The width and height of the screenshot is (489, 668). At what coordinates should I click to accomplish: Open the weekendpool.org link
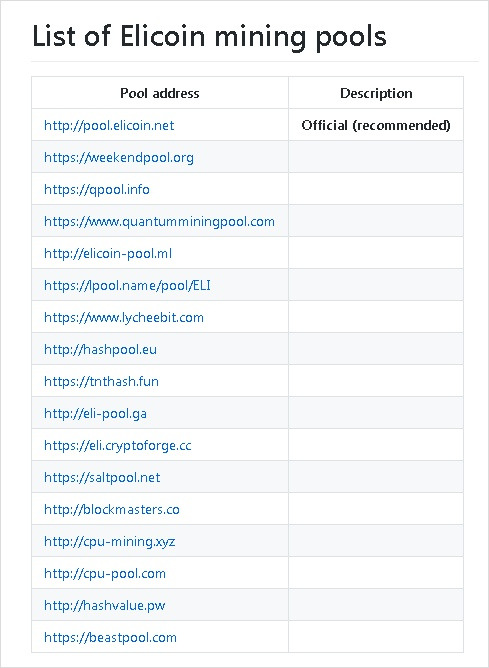[119, 158]
